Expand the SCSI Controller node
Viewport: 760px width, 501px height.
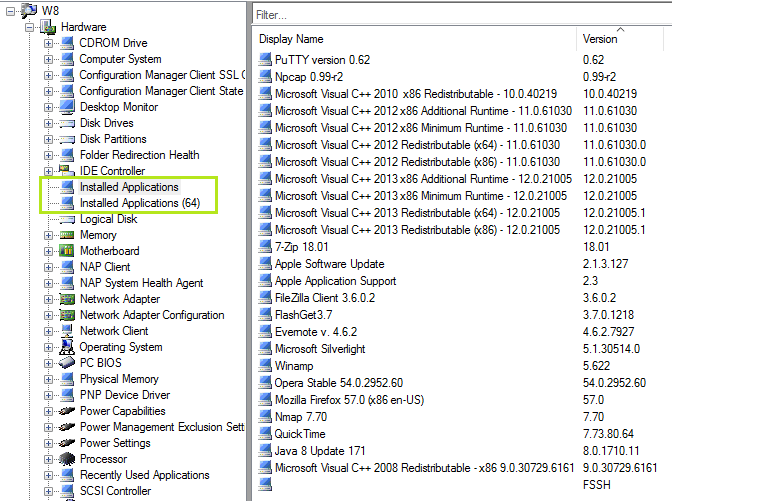[x=48, y=491]
